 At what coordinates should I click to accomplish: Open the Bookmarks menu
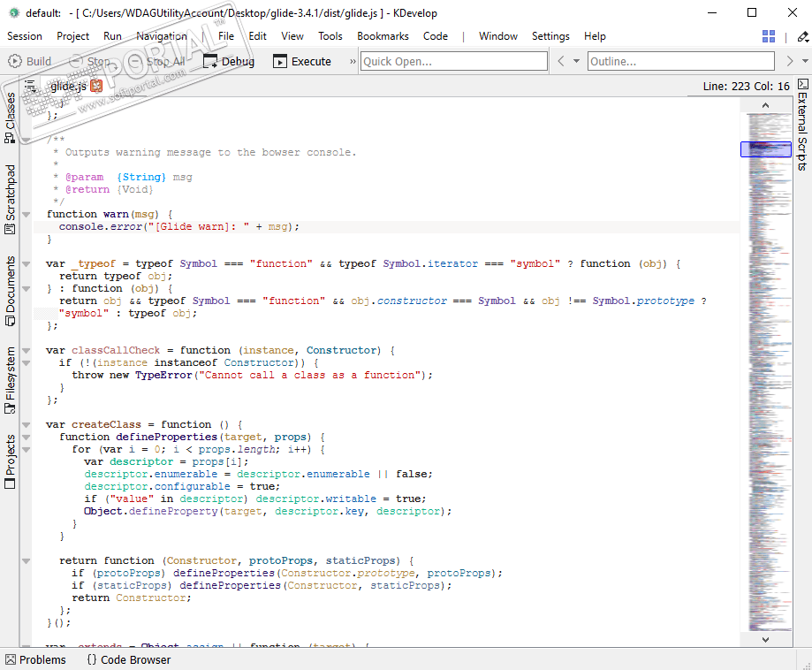click(383, 36)
